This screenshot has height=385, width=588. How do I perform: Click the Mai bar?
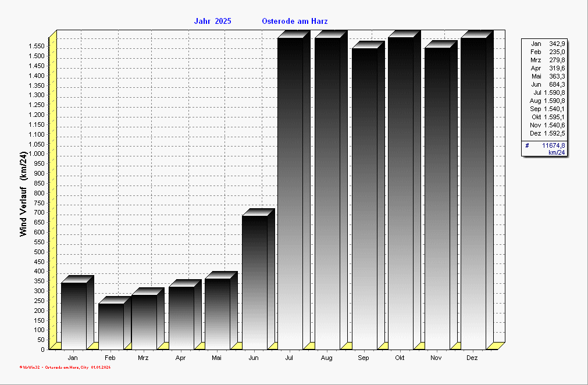(x=217, y=313)
